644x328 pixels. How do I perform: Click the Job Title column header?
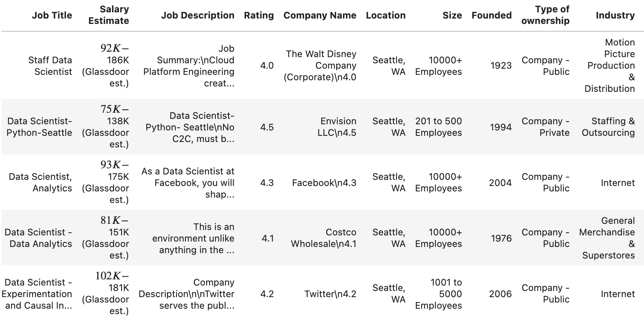coord(52,15)
